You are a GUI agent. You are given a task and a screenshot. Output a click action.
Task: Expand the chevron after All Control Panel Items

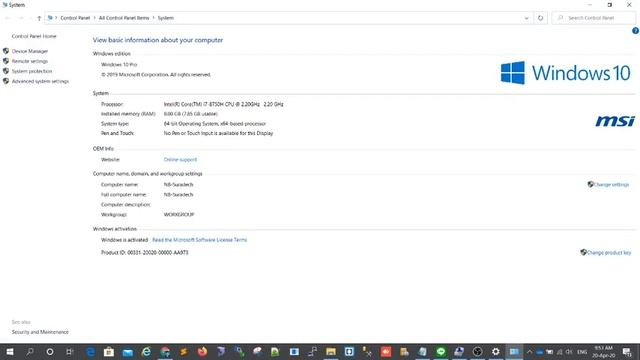[x=153, y=18]
